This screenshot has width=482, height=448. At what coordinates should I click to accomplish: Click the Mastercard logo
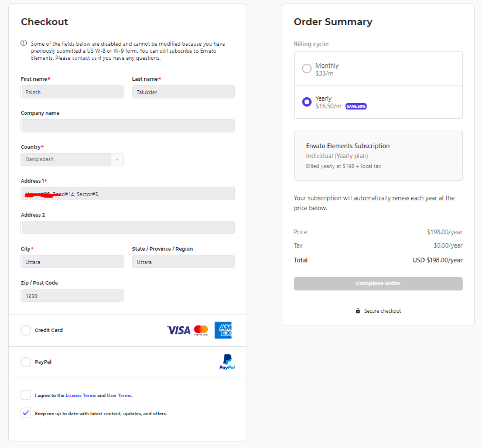point(201,330)
